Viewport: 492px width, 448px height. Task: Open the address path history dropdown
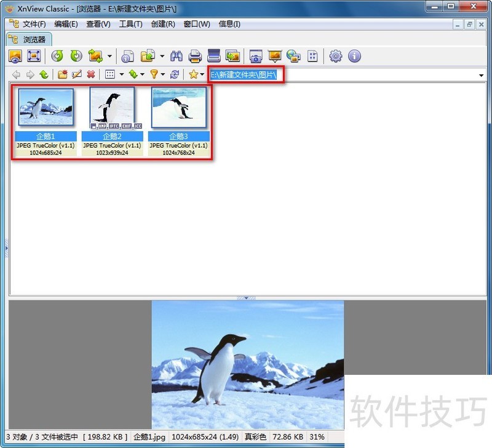pos(481,75)
